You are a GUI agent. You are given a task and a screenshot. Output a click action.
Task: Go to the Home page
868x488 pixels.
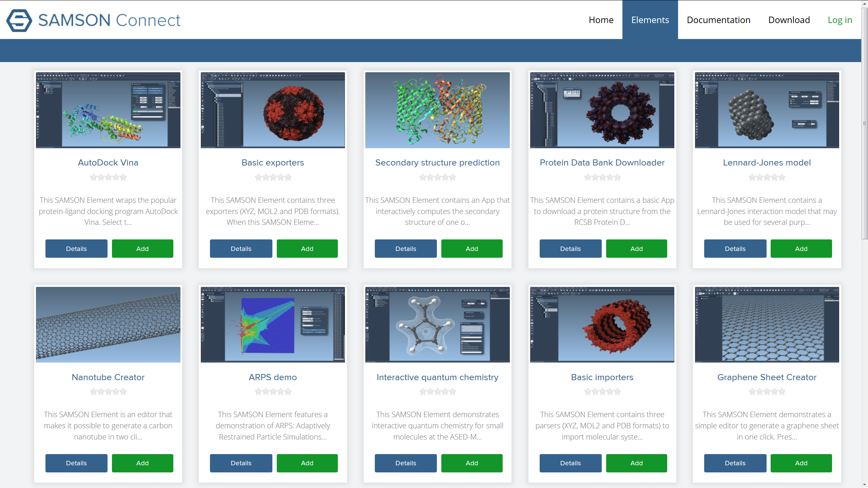coord(600,20)
